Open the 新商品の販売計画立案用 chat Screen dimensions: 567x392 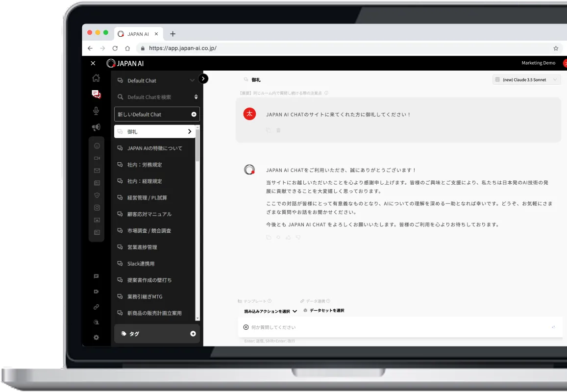click(155, 313)
